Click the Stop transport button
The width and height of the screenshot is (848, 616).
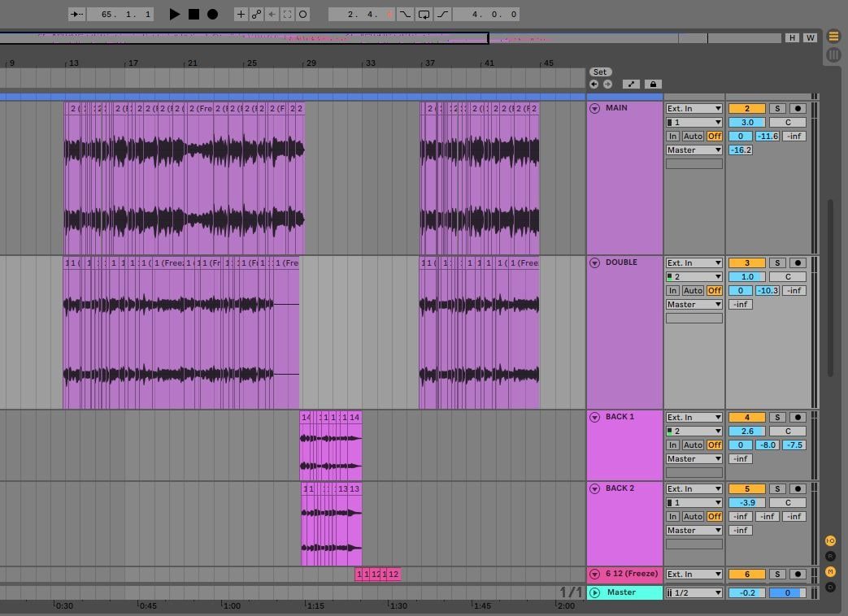tap(194, 14)
